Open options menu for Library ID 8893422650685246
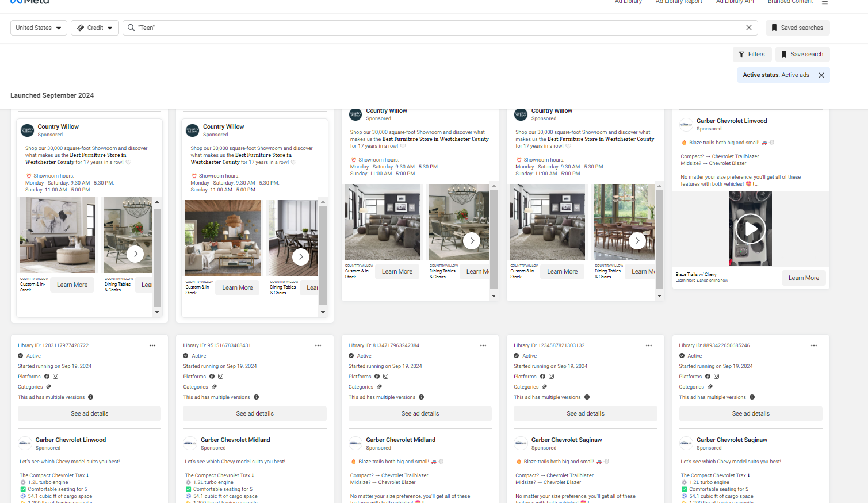 [814, 345]
